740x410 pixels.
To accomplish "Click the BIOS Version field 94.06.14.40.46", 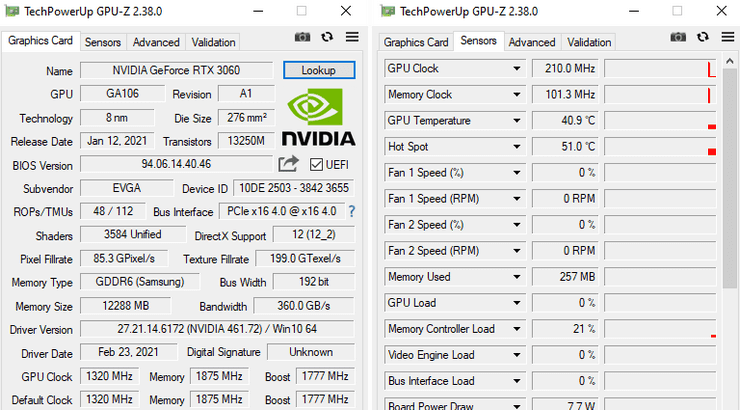I will pyautogui.click(x=177, y=164).
